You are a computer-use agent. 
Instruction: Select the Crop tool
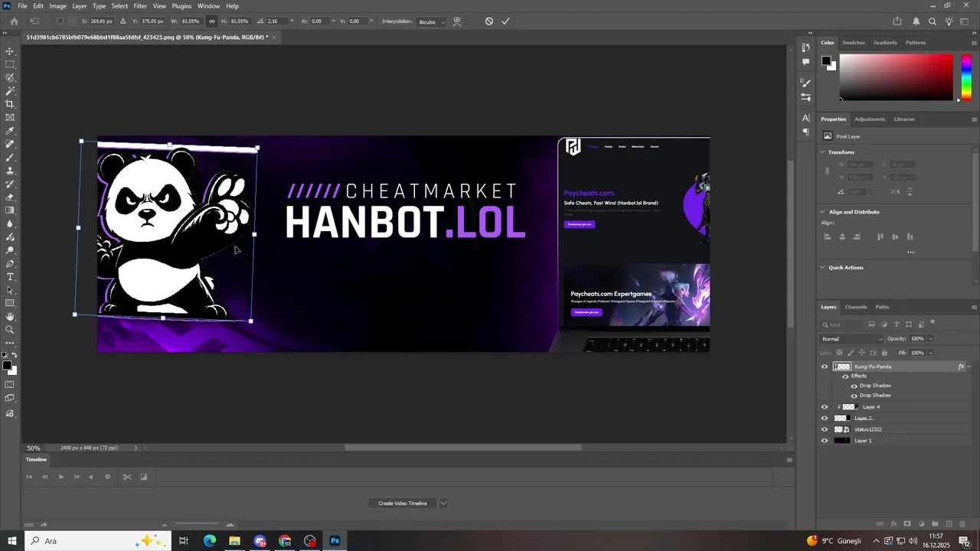[x=10, y=104]
